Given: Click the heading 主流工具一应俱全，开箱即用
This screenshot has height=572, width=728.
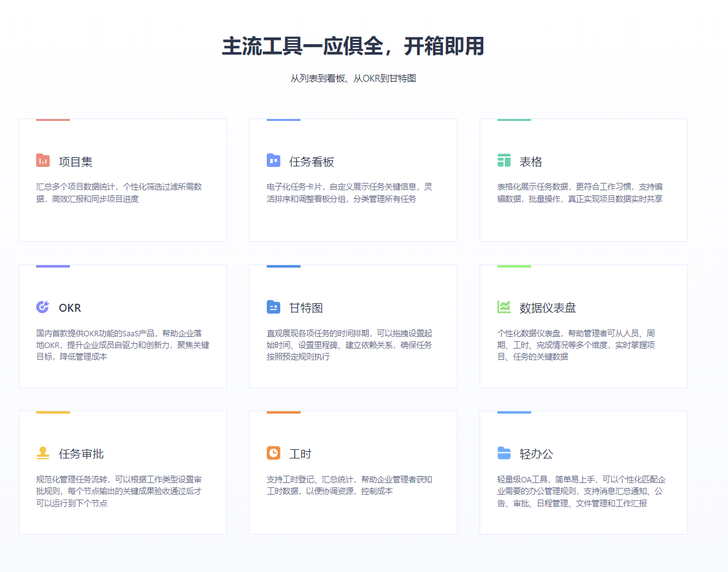Looking at the screenshot, I should 353,47.
